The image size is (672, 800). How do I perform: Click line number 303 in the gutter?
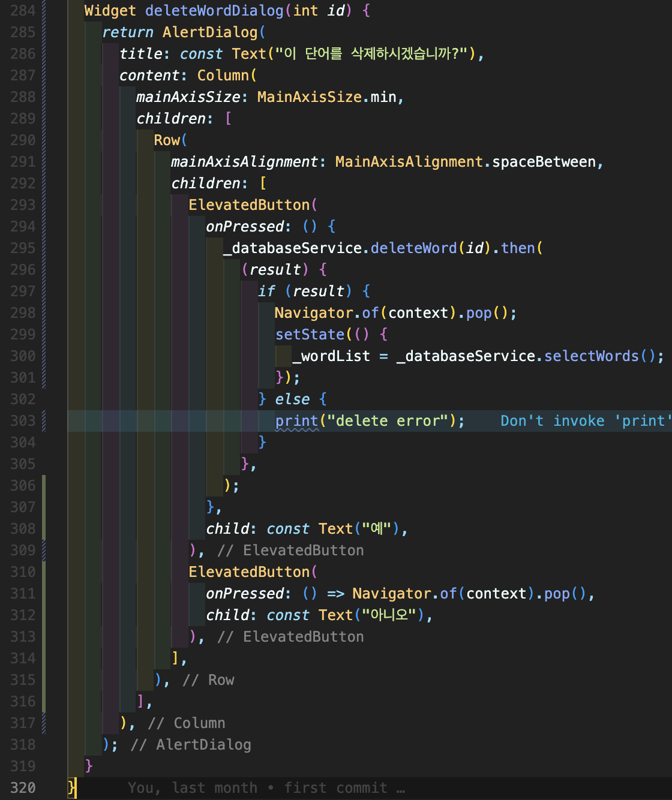(23, 421)
